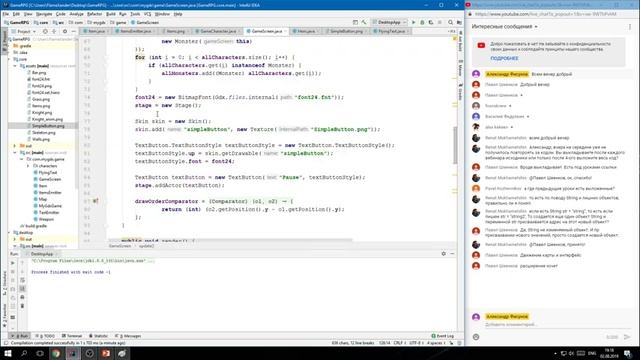640x360 pixels.
Task: Open the Messages tool window
Action: point(129,336)
